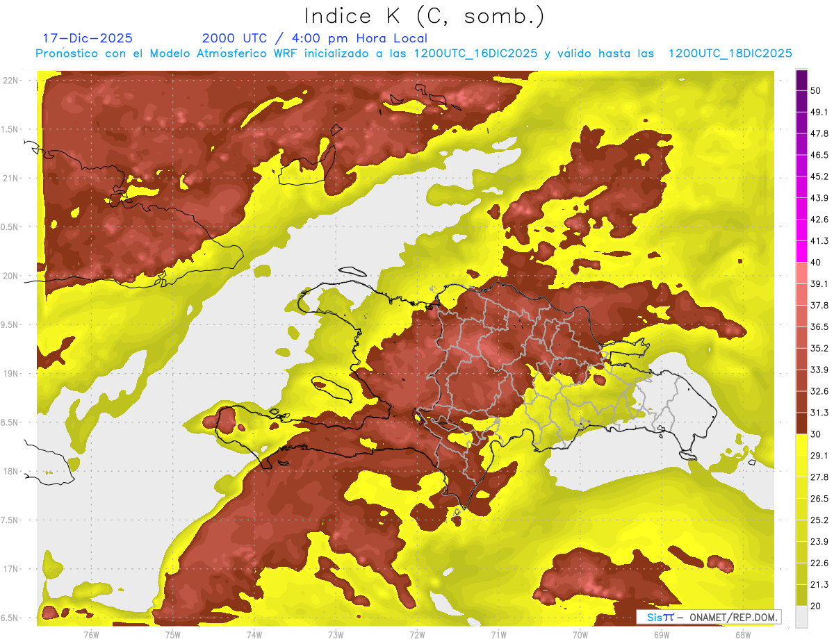This screenshot has height=644, width=834.
Task: Click legend value 26.5
Action: point(819,499)
